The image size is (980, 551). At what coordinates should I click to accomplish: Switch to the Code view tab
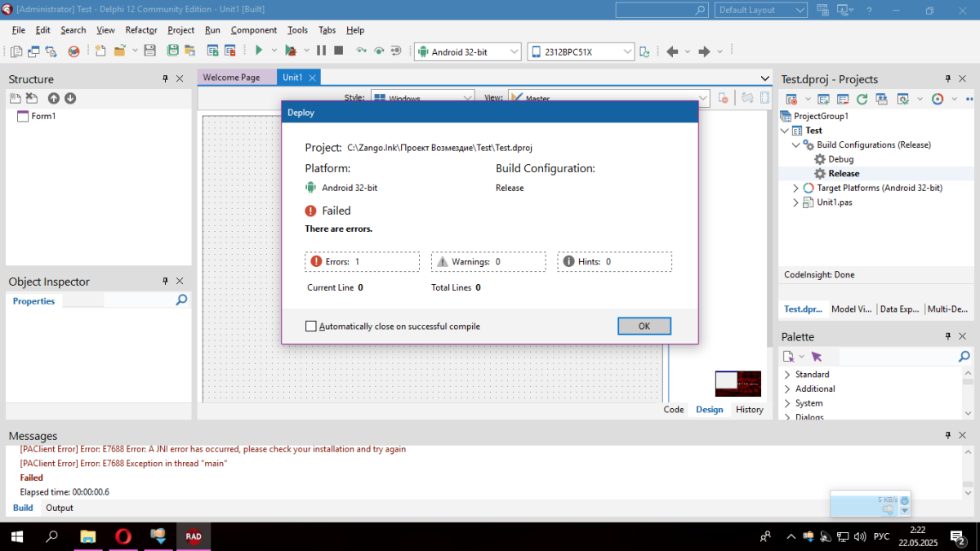pos(674,410)
